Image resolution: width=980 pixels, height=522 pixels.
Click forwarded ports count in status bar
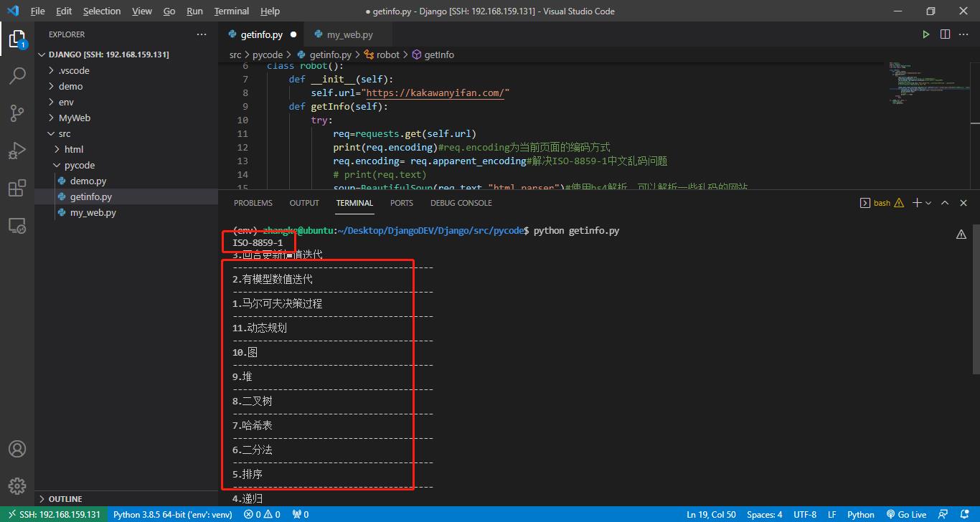click(301, 514)
